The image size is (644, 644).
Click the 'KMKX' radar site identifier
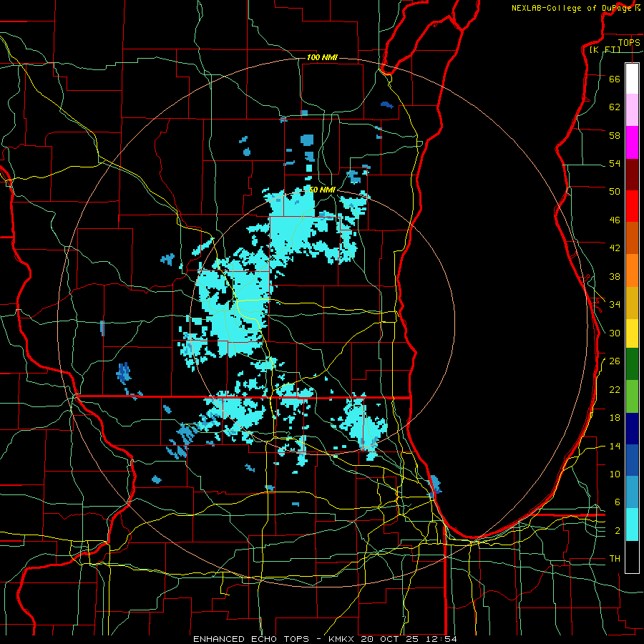343,639
